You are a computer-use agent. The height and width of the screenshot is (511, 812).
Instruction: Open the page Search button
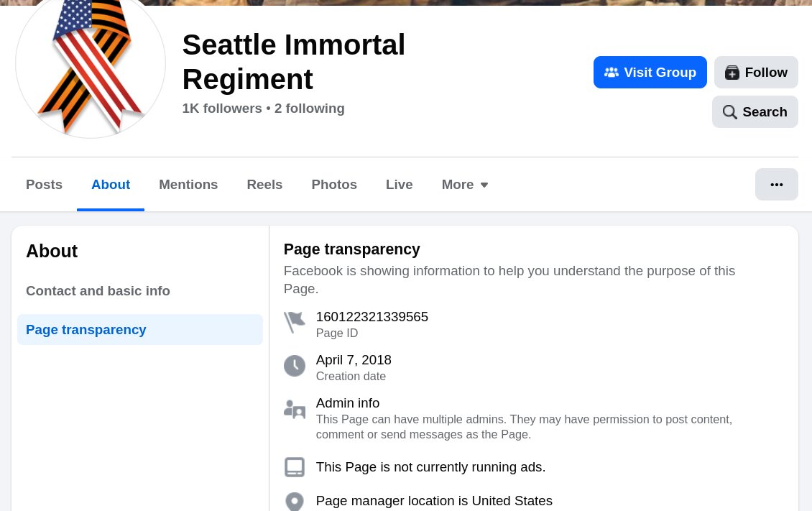[755, 112]
